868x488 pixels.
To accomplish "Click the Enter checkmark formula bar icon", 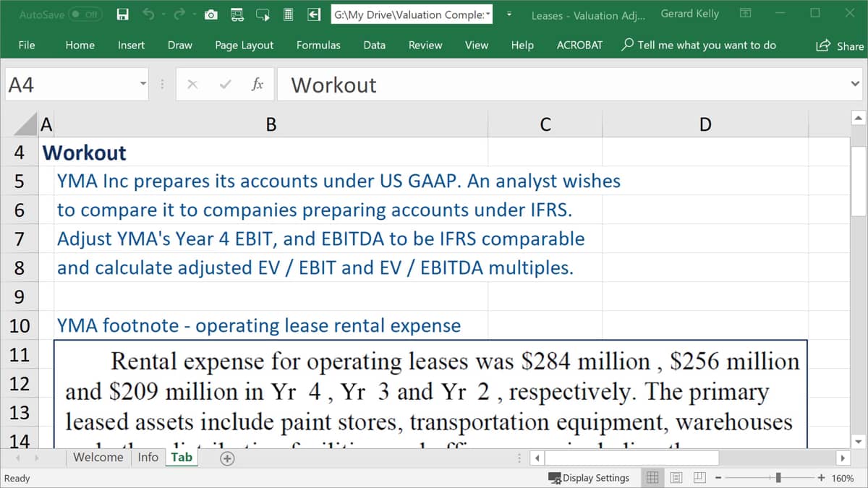I will point(226,85).
